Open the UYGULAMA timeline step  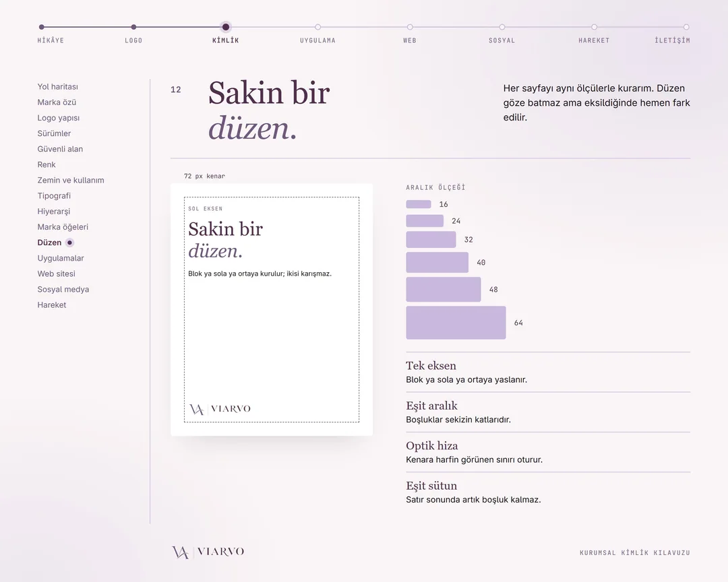point(317,40)
